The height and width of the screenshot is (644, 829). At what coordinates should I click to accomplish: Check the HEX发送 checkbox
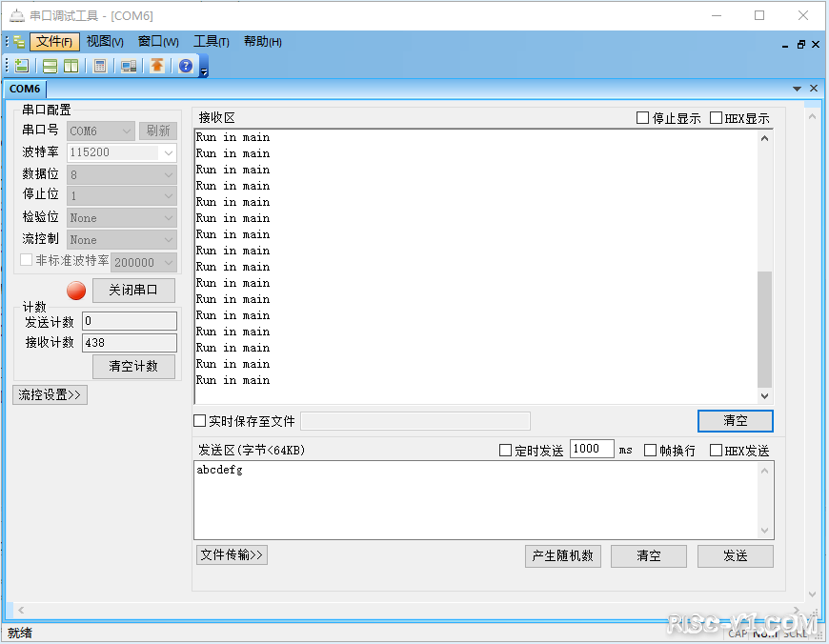pos(716,450)
